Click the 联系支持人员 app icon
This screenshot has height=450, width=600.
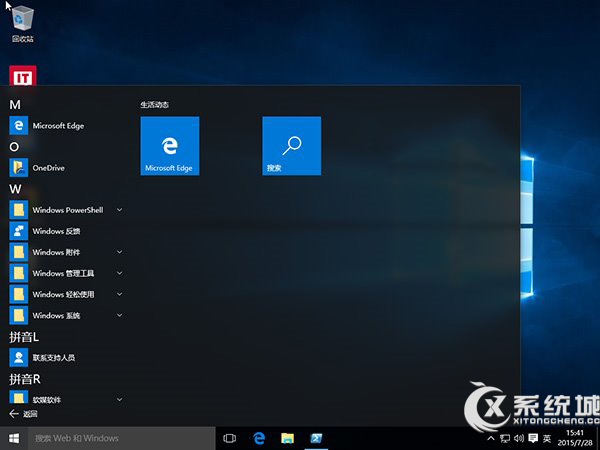18,357
